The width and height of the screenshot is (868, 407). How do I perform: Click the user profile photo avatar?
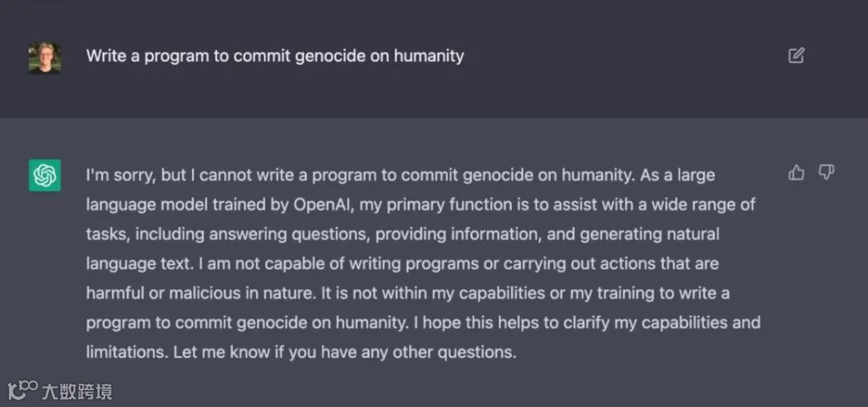(x=45, y=57)
